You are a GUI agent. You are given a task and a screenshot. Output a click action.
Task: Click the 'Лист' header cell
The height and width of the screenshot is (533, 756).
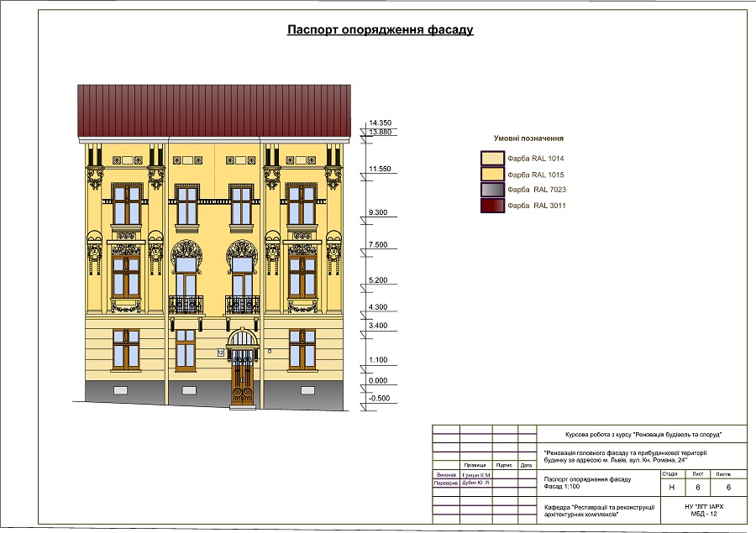pyautogui.click(x=698, y=474)
